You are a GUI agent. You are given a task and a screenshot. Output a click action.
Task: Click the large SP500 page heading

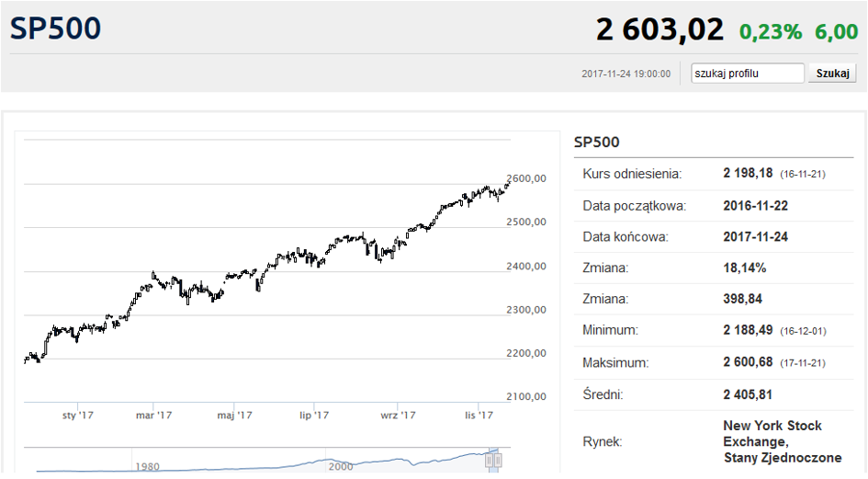pos(55,29)
